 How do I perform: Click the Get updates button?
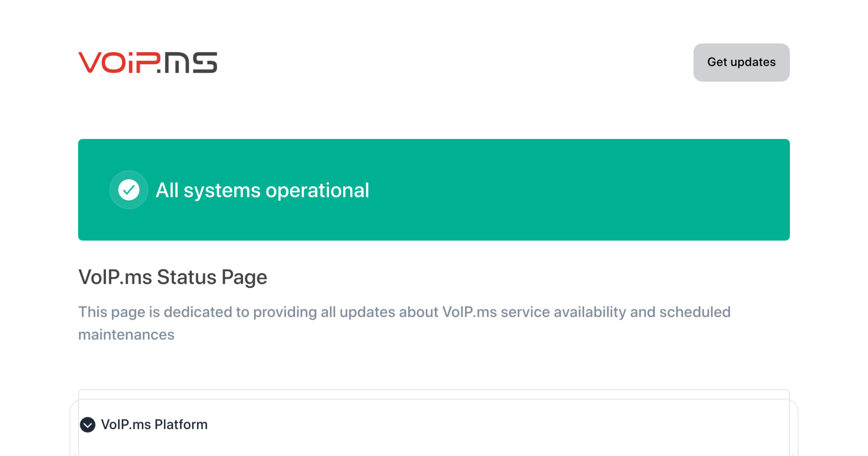tap(741, 62)
